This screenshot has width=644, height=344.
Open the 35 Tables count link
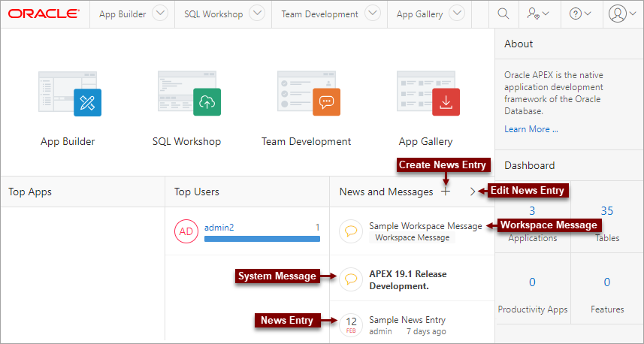pos(607,210)
